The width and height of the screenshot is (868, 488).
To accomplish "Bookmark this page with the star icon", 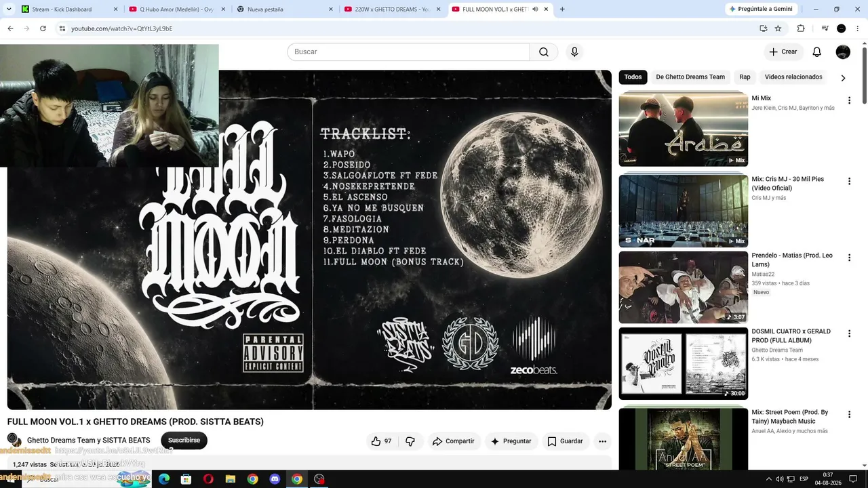I will coord(778,28).
